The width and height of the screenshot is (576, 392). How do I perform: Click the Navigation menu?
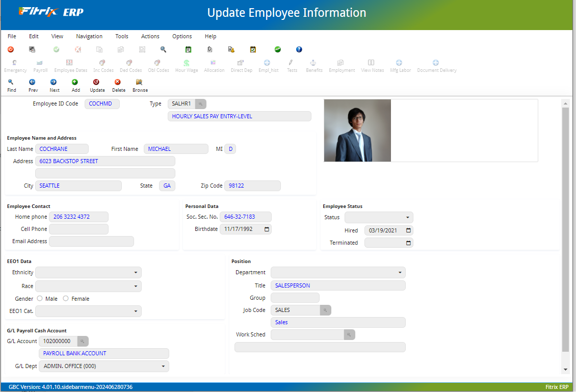coord(89,36)
